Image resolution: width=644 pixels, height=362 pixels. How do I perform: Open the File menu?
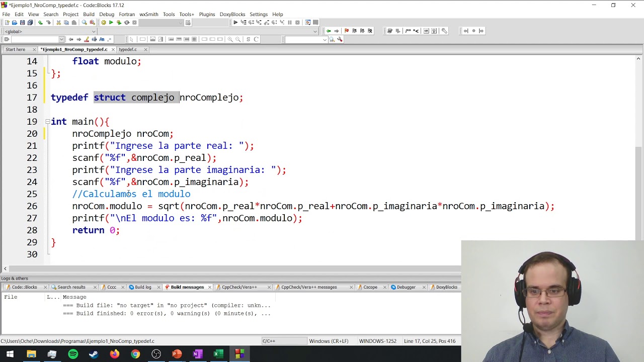(x=6, y=14)
